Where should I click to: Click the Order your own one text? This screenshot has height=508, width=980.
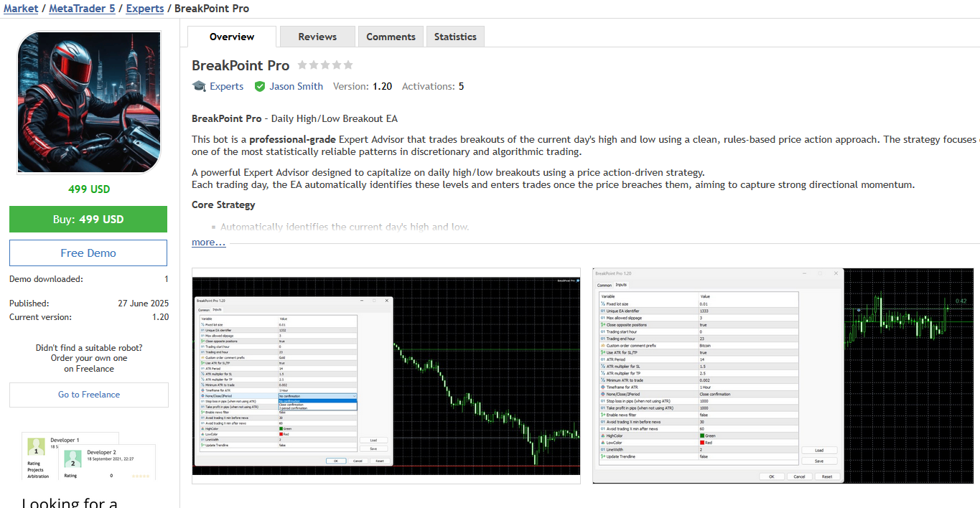[89, 358]
